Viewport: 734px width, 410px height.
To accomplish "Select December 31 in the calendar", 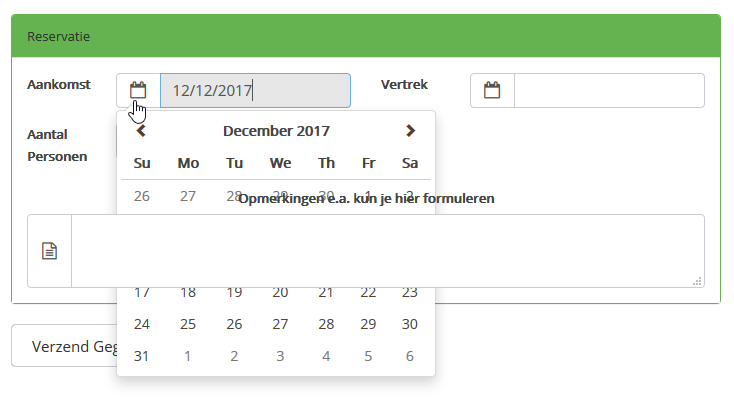I will click(x=141, y=356).
